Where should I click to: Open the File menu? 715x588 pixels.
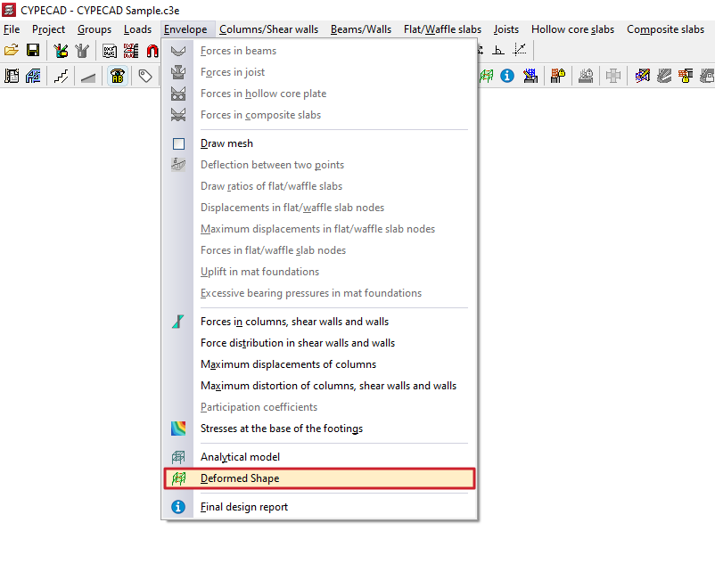point(12,29)
